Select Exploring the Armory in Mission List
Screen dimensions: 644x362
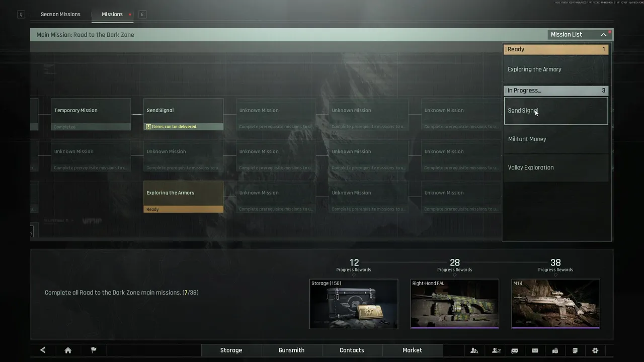556,69
